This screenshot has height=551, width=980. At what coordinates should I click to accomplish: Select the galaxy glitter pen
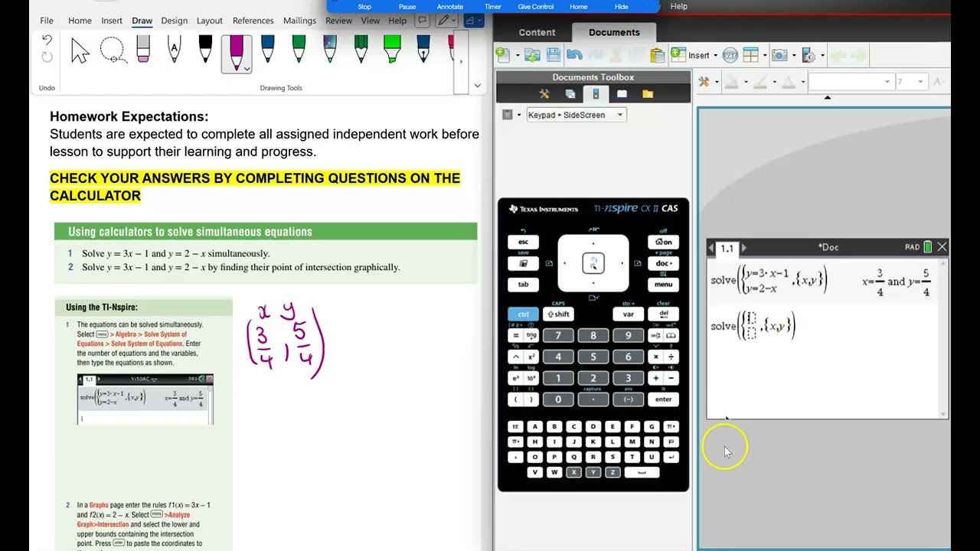point(330,50)
